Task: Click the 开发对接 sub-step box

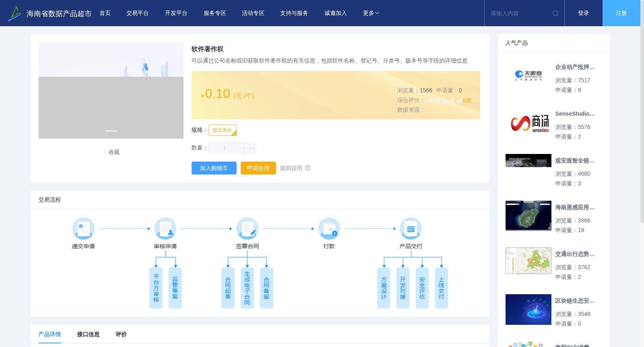Action: coord(403,288)
